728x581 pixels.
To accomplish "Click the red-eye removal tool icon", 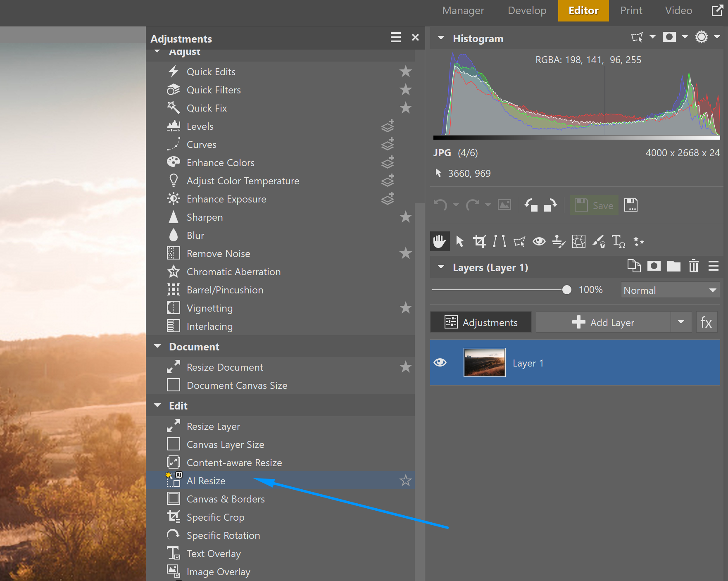I will [539, 241].
